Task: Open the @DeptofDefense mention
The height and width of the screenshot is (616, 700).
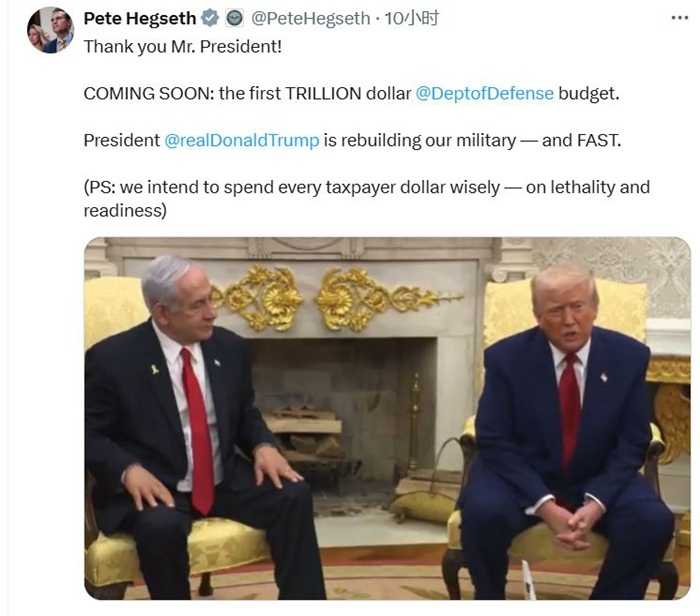Action: coord(484,94)
